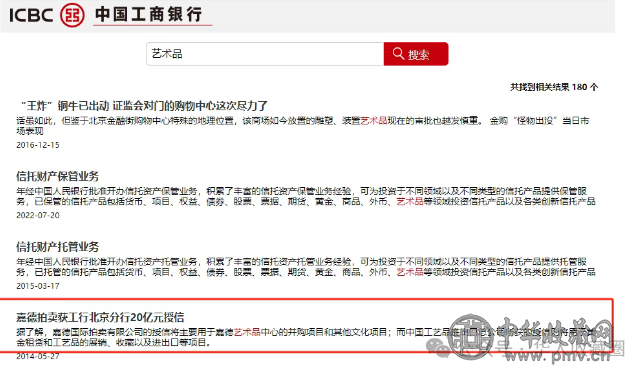Click snippet text beginning 据了解，嘉德国际拍卖
This screenshot has width=625, height=372.
tap(307, 337)
